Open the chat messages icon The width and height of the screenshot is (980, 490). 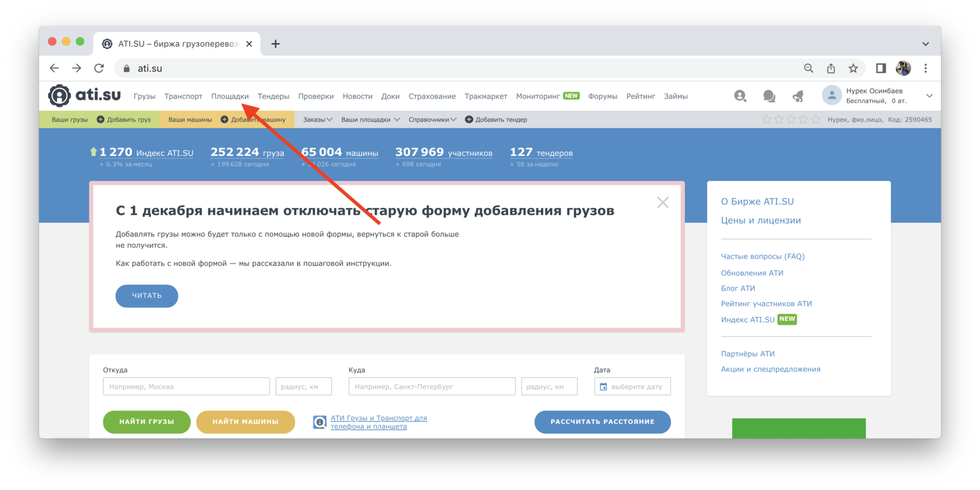769,96
